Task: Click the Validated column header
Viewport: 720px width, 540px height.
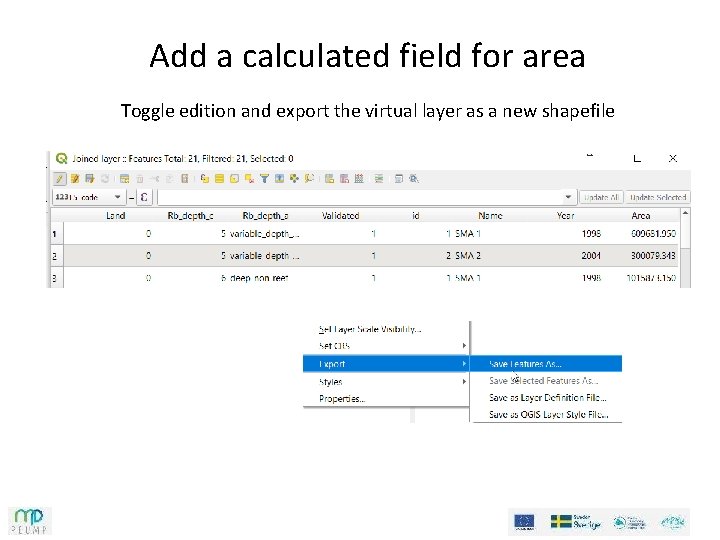Action: [340, 216]
